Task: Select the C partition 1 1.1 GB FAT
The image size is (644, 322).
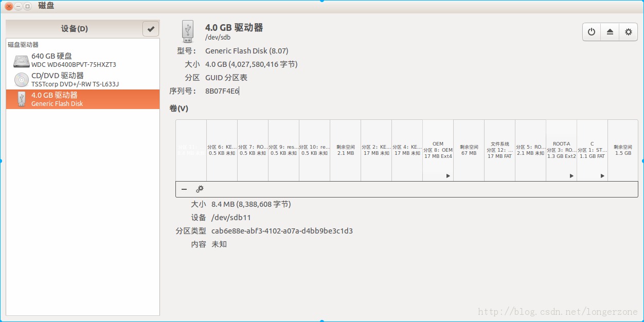Action: point(593,150)
